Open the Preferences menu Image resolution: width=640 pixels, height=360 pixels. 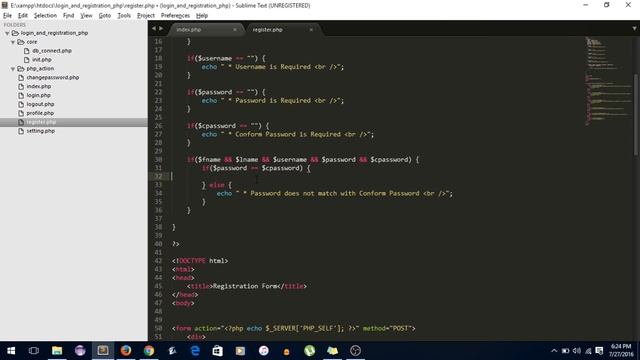[x=175, y=16]
